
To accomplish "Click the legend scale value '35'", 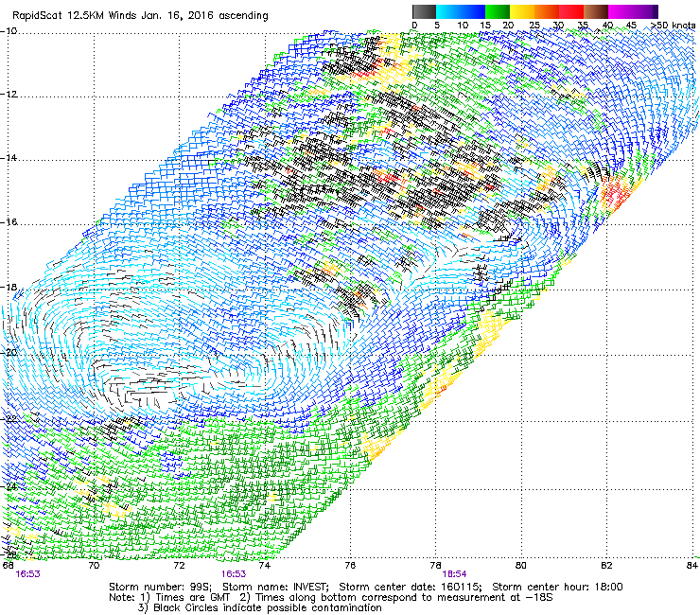I will tap(583, 26).
